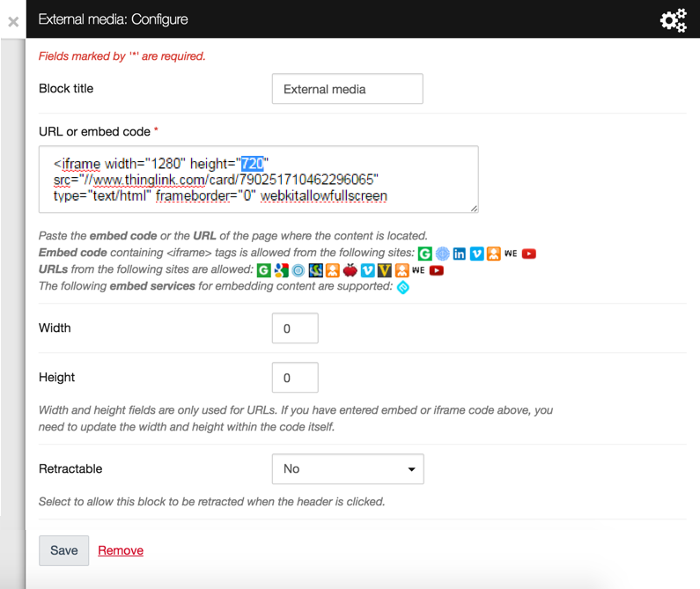Click the WE icon in embed code row
The width and height of the screenshot is (700, 589).
pyautogui.click(x=511, y=254)
